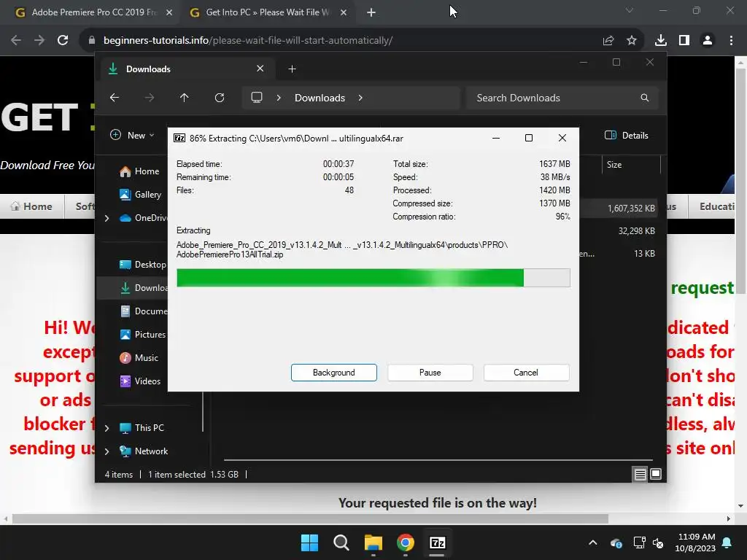Bookmark this page with star

tap(632, 41)
